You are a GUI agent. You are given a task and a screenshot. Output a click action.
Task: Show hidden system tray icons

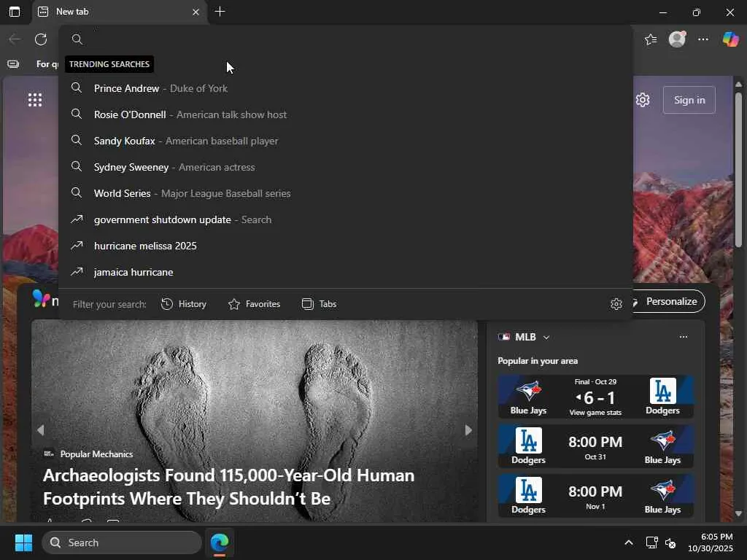(629, 542)
